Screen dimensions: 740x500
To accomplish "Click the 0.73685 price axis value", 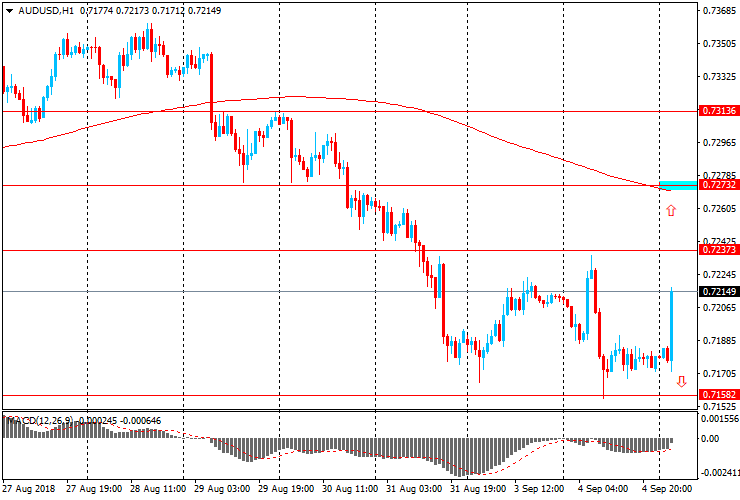I will click(x=719, y=10).
